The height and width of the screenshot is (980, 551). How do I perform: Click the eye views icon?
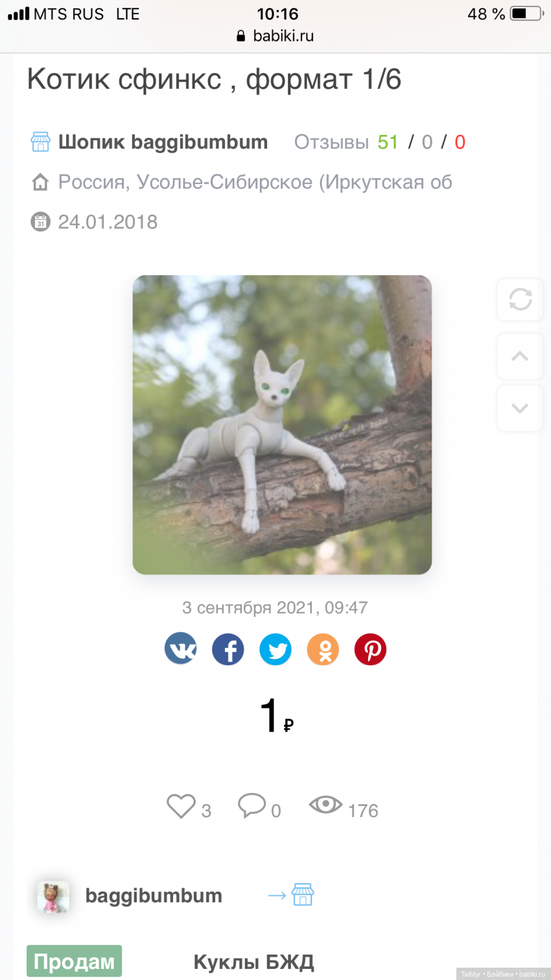click(x=325, y=805)
